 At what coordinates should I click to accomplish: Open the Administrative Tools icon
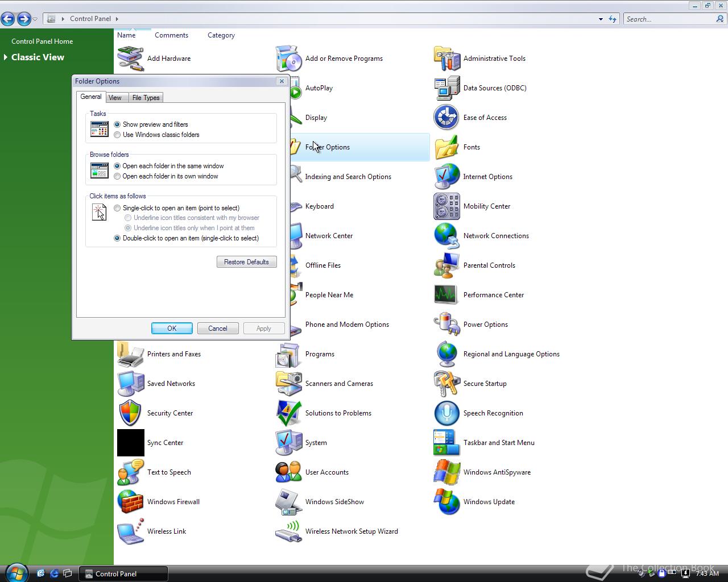tap(446, 59)
